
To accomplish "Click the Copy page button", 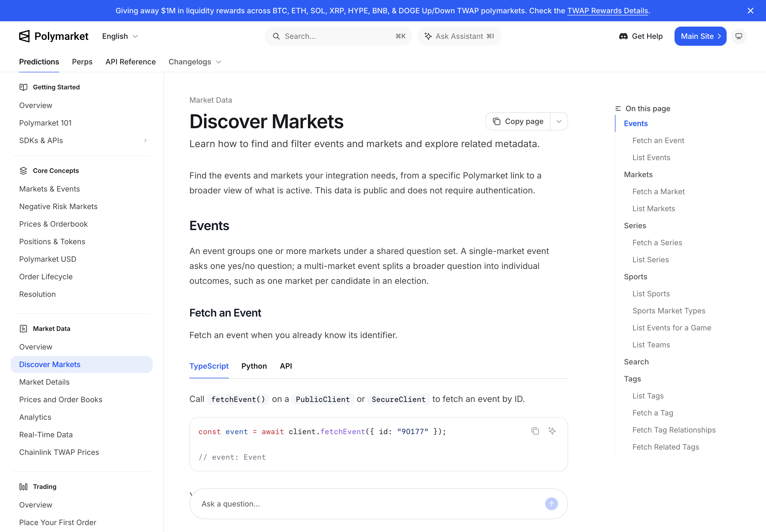I will click(518, 121).
